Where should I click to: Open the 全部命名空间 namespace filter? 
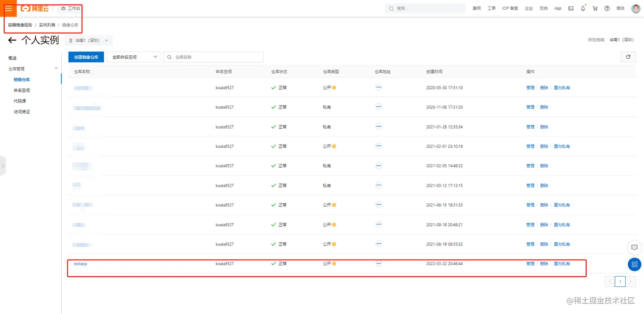133,57
